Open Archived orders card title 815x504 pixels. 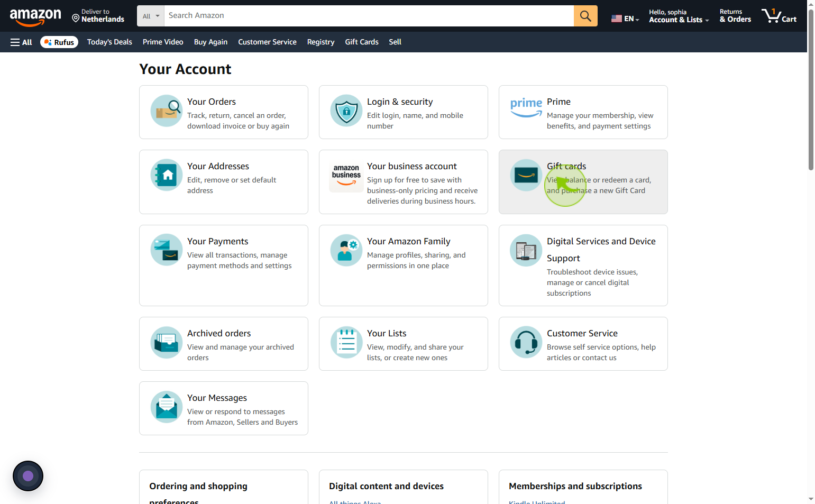(219, 333)
